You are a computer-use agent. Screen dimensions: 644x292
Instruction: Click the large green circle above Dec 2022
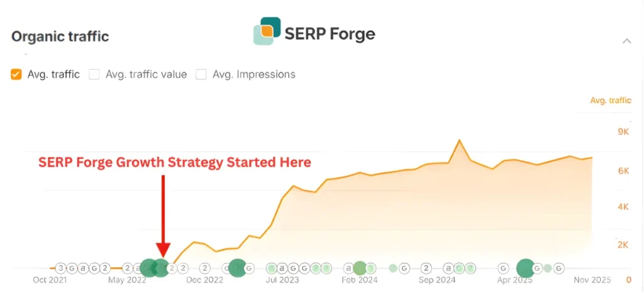(x=237, y=268)
